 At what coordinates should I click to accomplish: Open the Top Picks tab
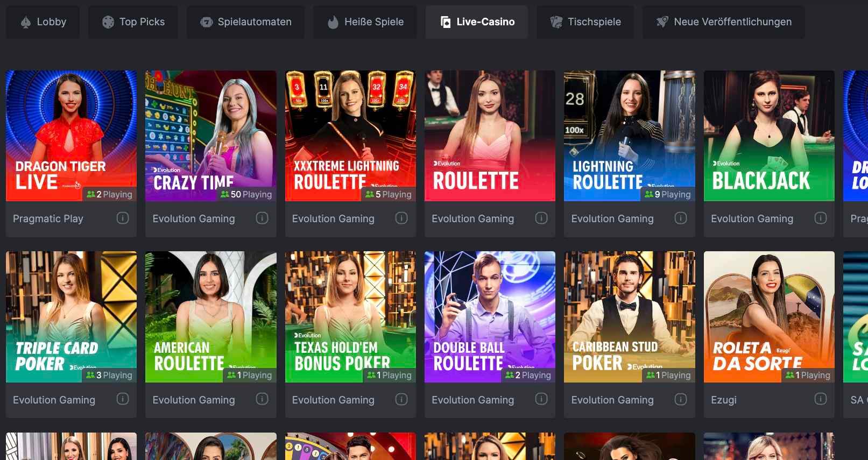[x=133, y=22]
